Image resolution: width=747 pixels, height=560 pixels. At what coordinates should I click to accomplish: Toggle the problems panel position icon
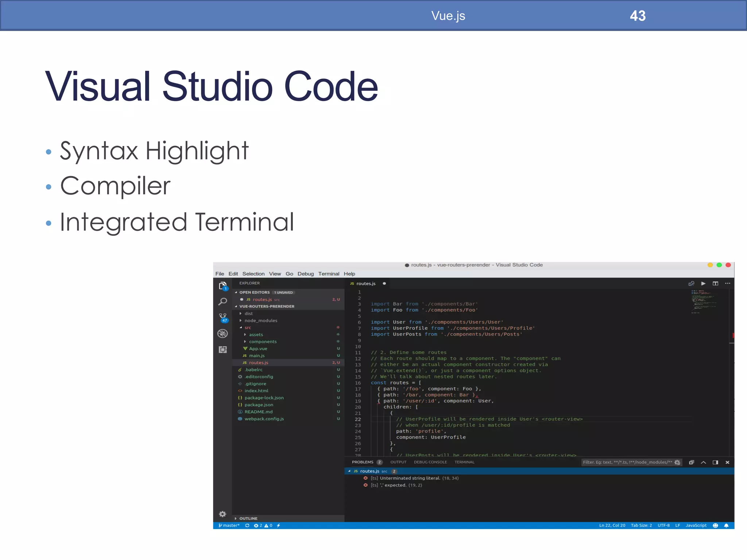[715, 462]
